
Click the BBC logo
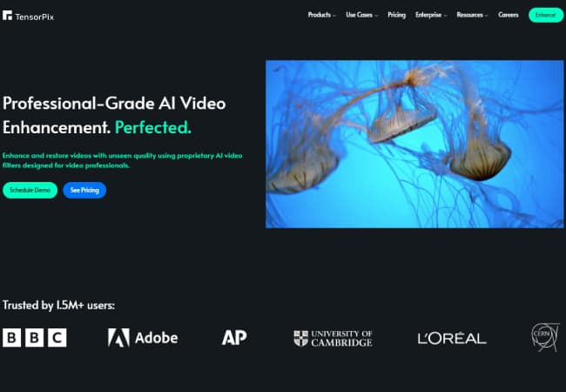[34, 337]
